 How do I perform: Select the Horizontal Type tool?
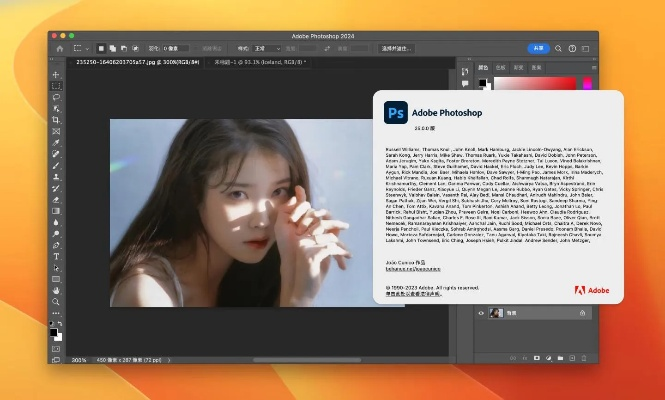(56, 256)
